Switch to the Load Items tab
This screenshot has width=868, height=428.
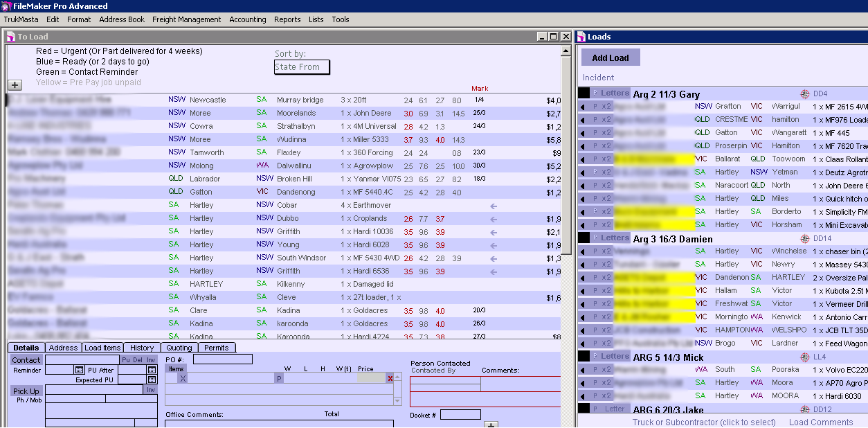(x=102, y=348)
